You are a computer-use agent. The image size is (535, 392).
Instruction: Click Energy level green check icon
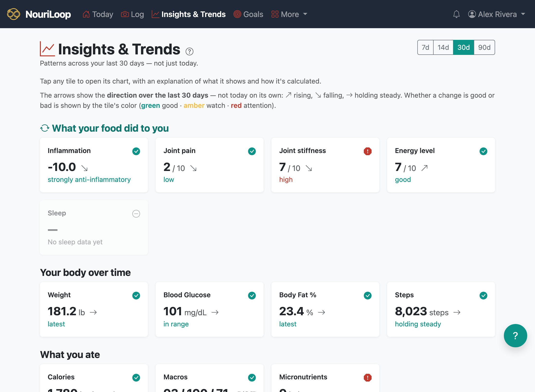(483, 151)
